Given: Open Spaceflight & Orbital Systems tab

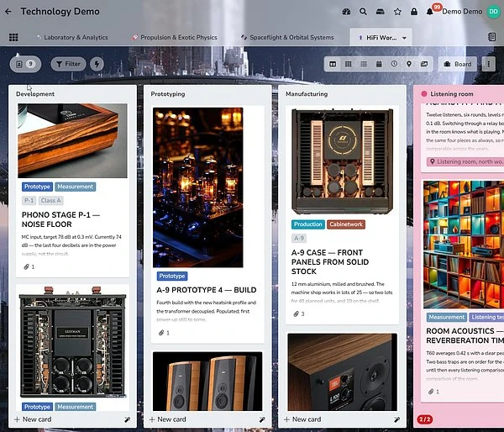Looking at the screenshot, I should tap(287, 37).
